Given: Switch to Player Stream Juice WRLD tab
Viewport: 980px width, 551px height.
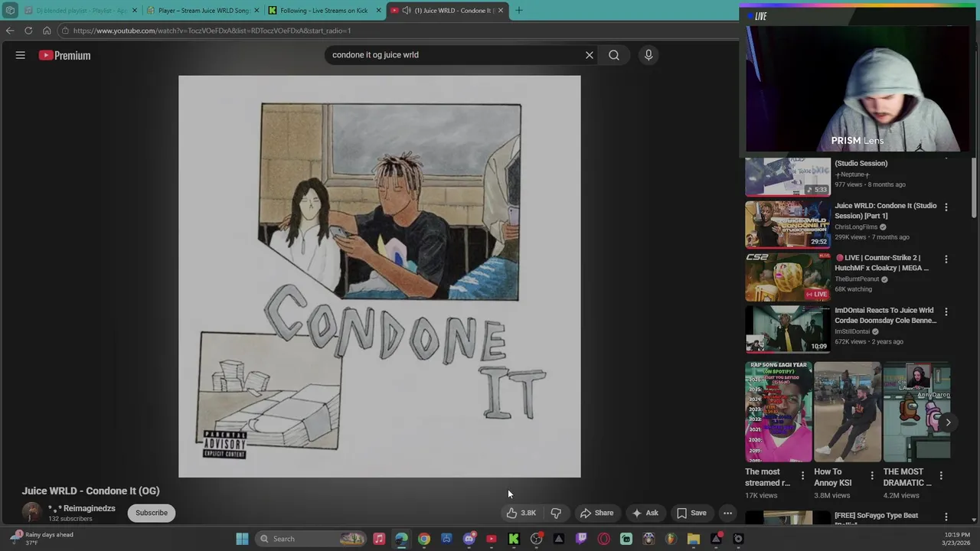Looking at the screenshot, I should [x=203, y=11].
